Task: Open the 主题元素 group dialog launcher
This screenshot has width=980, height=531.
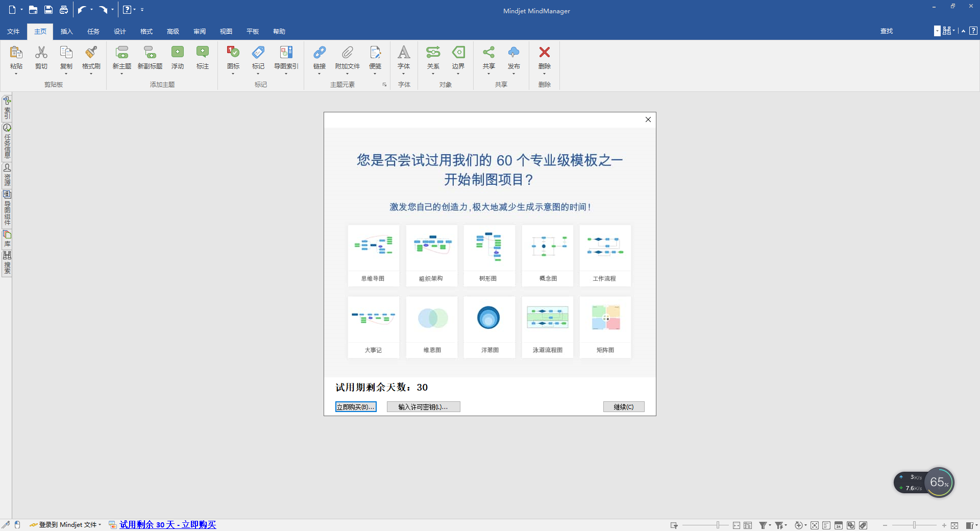Action: click(384, 85)
